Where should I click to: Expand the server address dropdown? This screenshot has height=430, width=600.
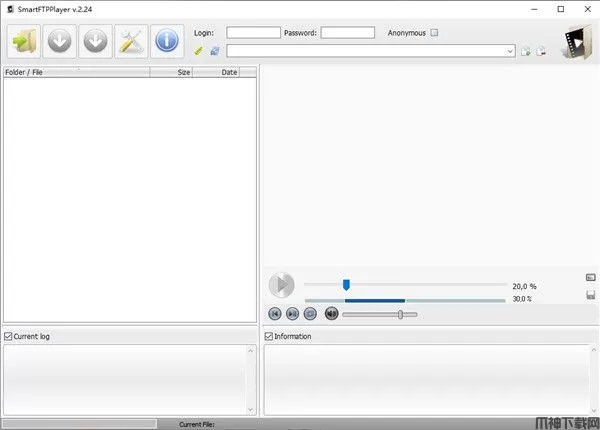point(510,51)
